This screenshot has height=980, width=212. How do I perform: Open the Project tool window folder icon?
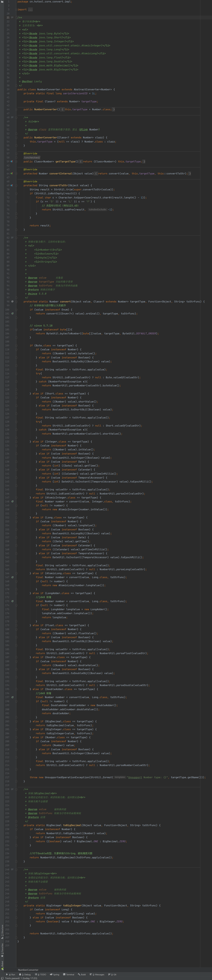2,2
